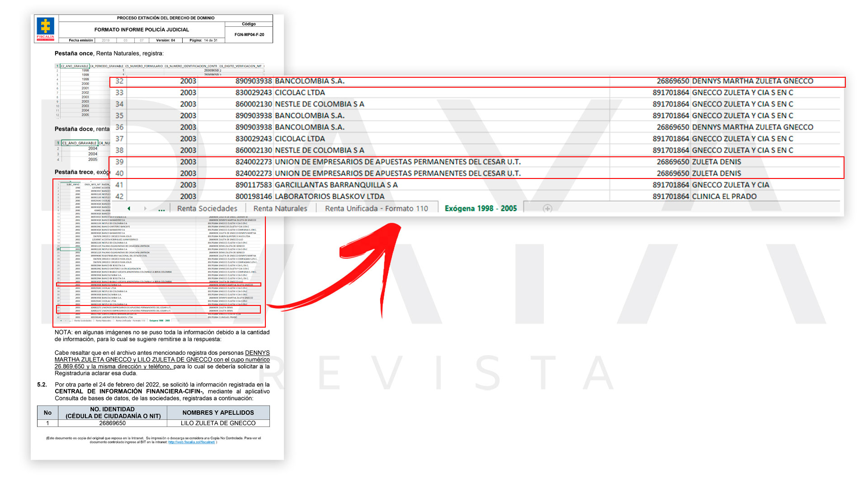The image size is (868, 488).
Task: Click DENNYS MARTHA ZULETA GNECCO in row 36
Action: [752, 127]
